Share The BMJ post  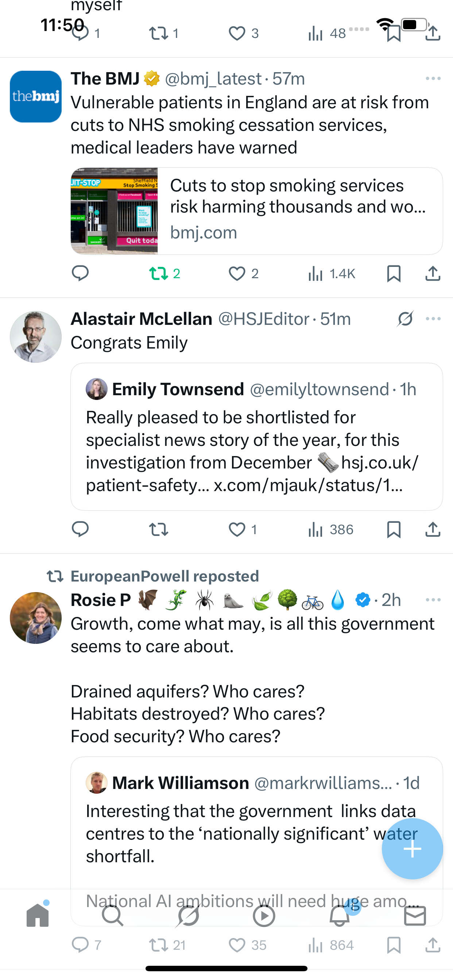coord(433,273)
